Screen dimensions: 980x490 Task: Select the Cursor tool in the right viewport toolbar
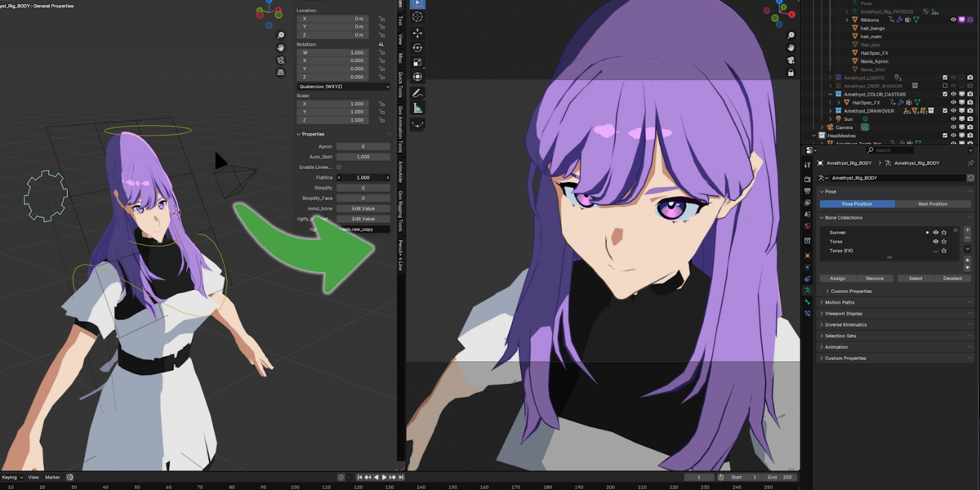click(x=417, y=17)
